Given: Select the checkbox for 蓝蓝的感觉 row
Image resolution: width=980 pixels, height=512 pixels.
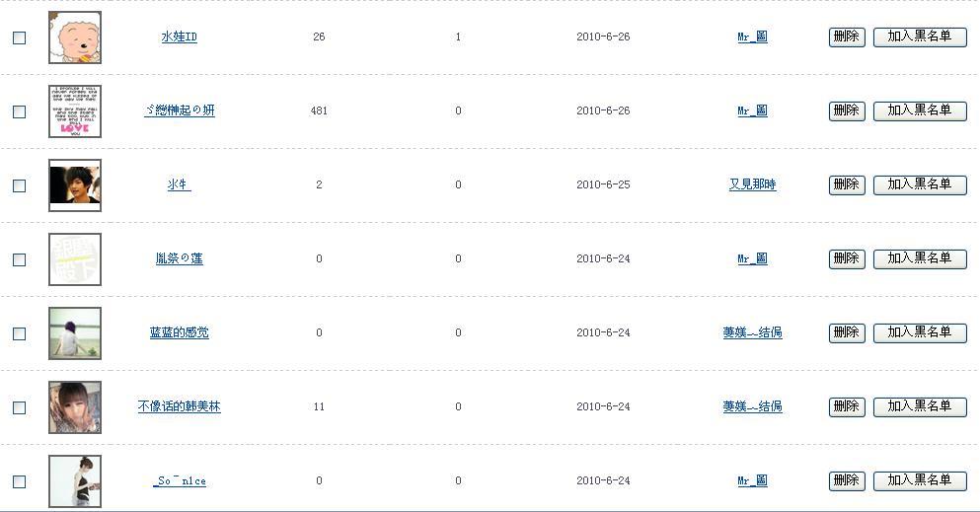Looking at the screenshot, I should 19,333.
